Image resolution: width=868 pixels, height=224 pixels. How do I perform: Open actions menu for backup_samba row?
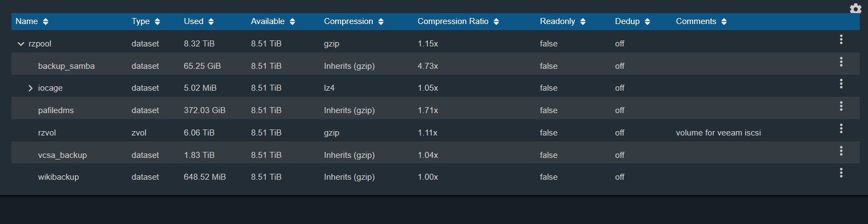click(841, 62)
